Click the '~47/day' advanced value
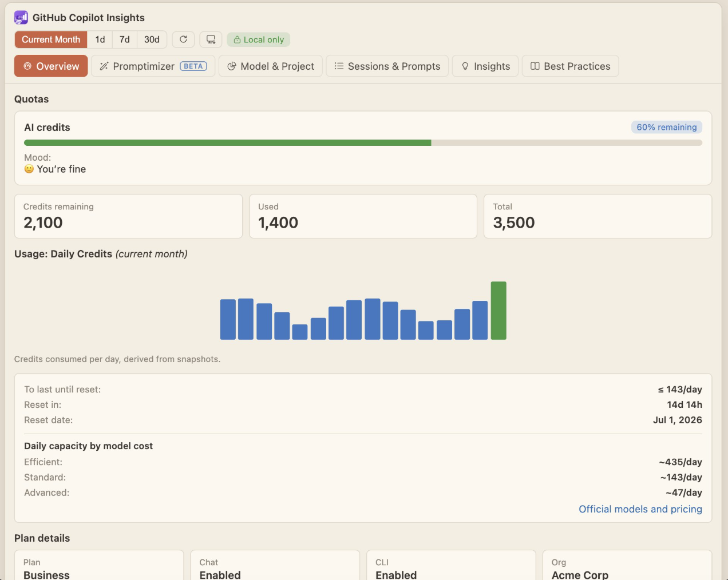728x580 pixels. (684, 492)
